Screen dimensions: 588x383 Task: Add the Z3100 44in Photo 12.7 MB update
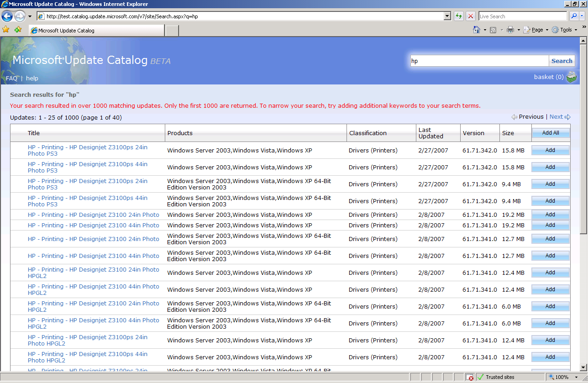click(x=551, y=256)
